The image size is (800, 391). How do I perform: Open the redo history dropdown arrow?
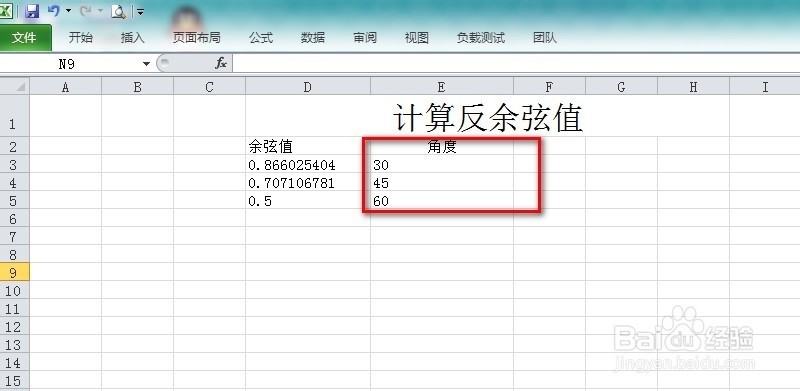(101, 11)
